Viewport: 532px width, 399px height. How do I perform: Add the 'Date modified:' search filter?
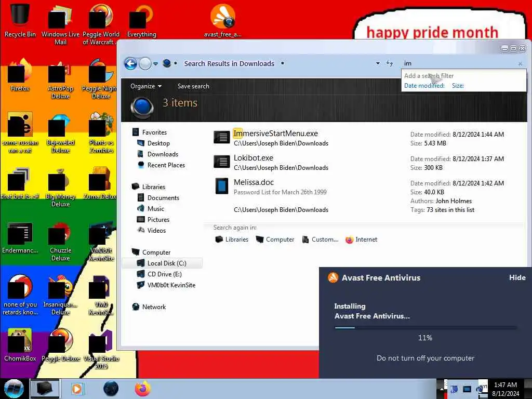[424, 86]
